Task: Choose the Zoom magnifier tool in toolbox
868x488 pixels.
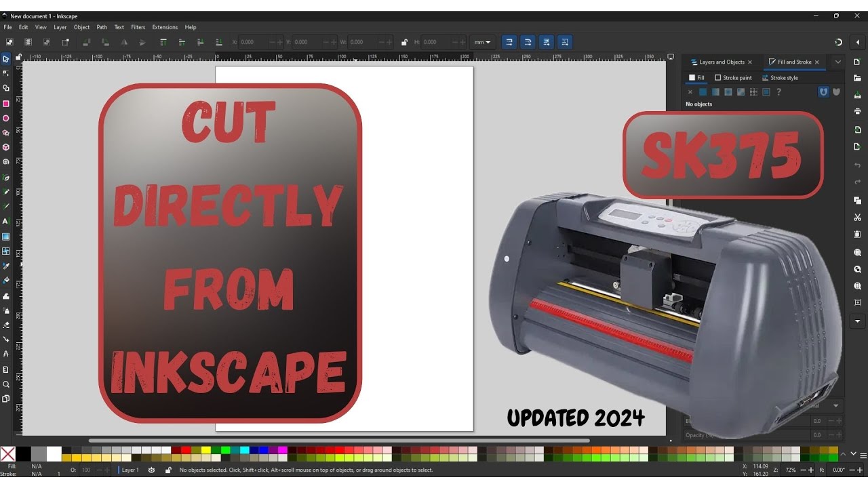Action: point(6,384)
